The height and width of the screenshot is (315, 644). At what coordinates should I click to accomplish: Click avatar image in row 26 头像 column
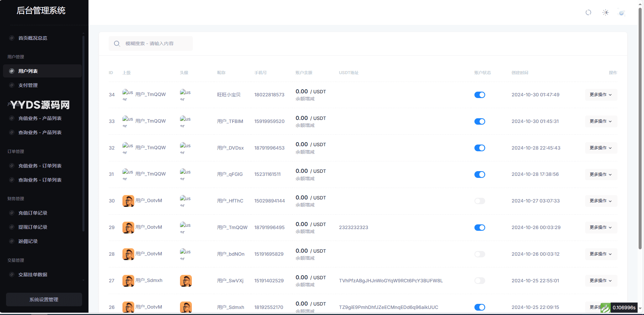point(186,307)
